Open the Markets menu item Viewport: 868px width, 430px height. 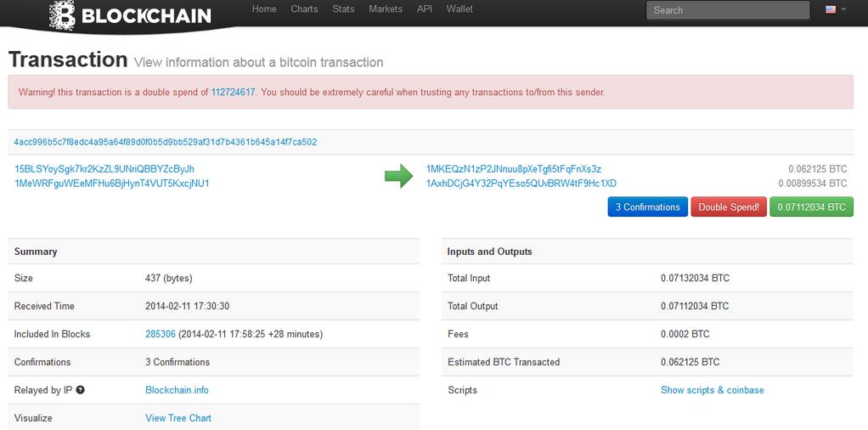[386, 8]
